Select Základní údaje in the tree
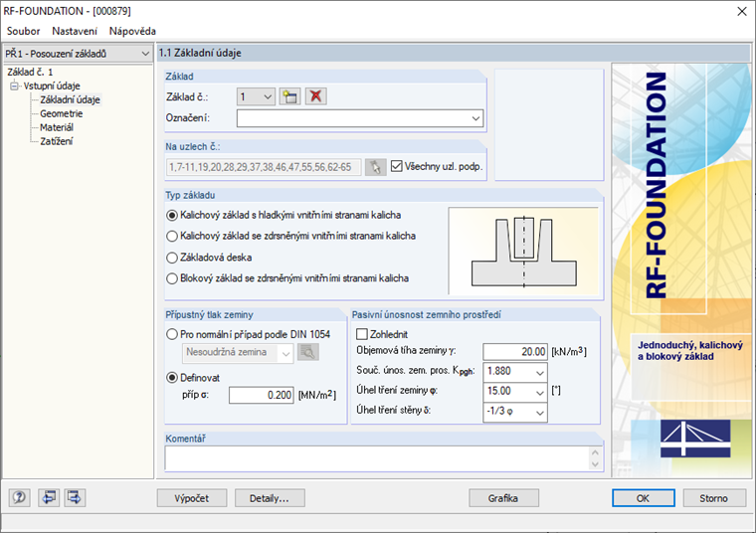Screen dimensions: 756x533 tap(70, 99)
